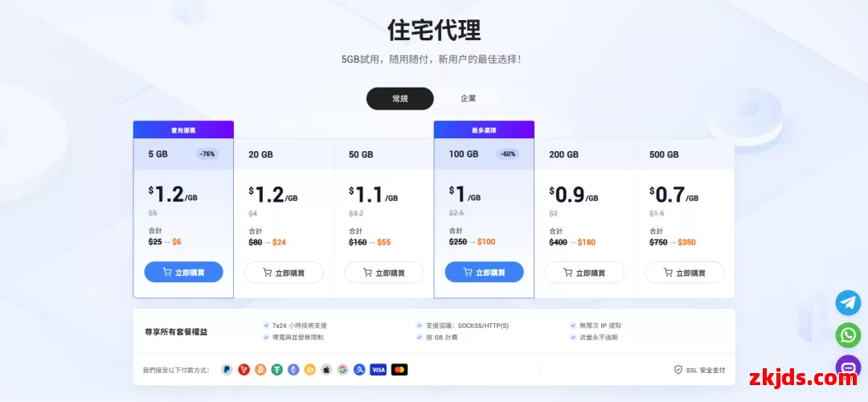Click the Google Pay icon
Screen dimensions: 868x402
pyautogui.click(x=343, y=370)
